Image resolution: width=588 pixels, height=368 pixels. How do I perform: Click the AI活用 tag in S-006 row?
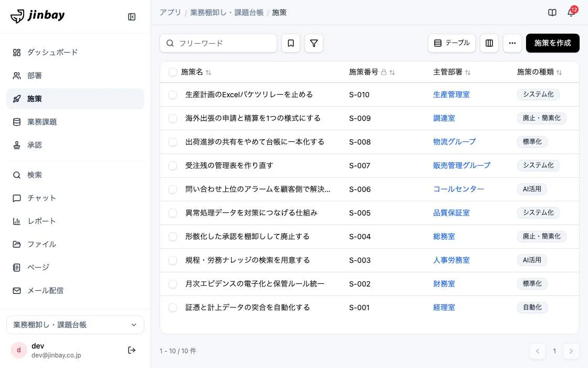[x=532, y=189]
